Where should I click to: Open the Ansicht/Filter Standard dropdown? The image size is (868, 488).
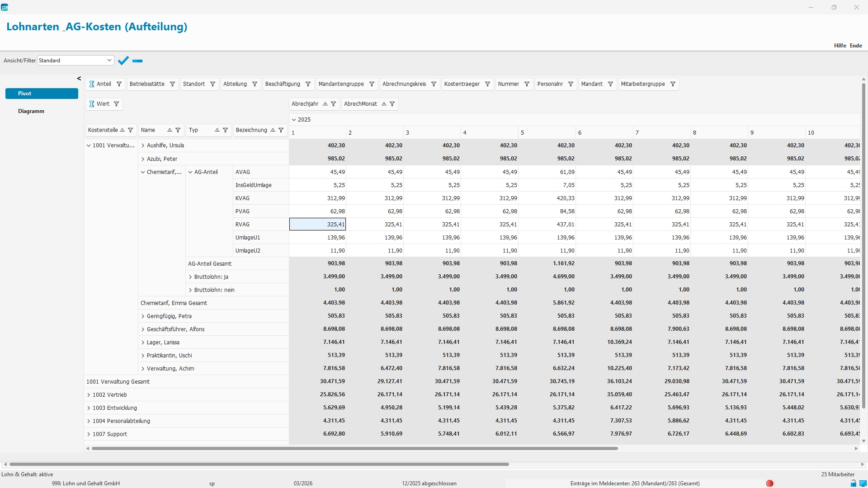(x=109, y=61)
